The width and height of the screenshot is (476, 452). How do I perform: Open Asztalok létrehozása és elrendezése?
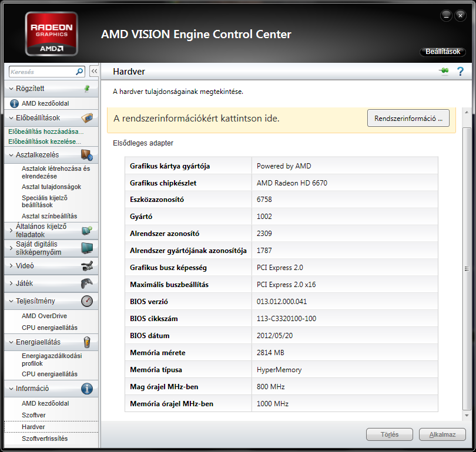pyautogui.click(x=56, y=172)
